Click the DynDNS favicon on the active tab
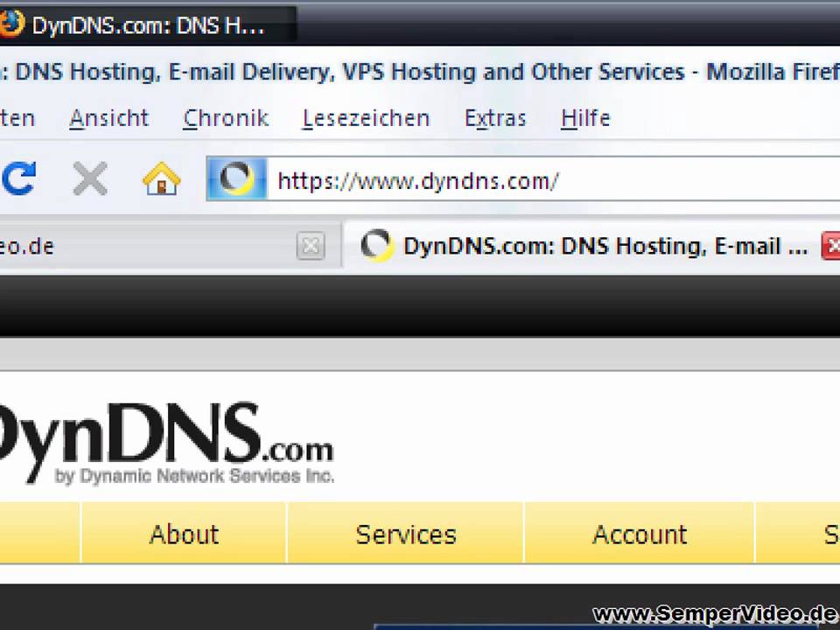 tap(376, 246)
